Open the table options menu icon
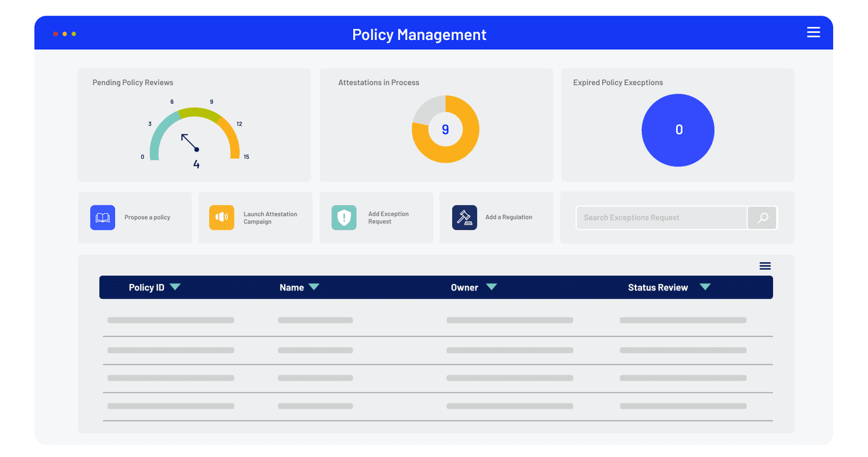 765,266
